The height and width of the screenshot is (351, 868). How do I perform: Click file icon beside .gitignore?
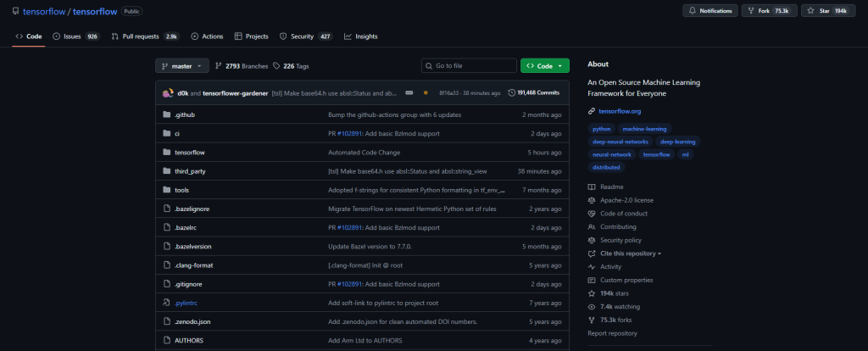pyautogui.click(x=167, y=284)
